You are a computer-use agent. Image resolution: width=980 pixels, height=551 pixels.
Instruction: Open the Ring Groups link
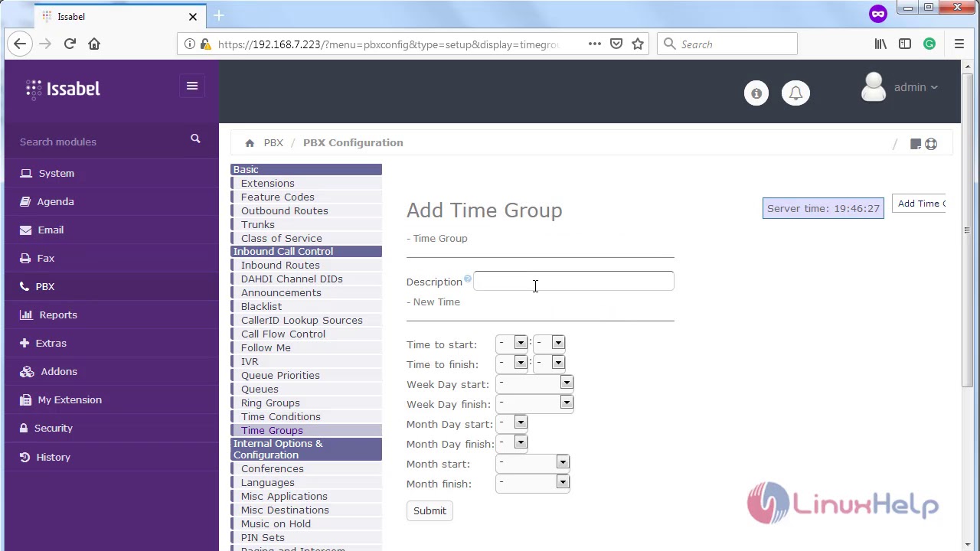pos(270,403)
